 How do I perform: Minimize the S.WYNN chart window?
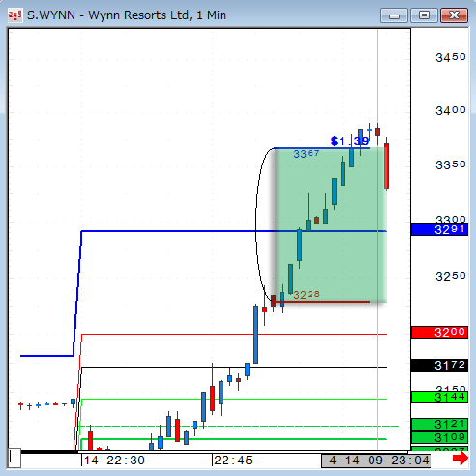point(394,15)
